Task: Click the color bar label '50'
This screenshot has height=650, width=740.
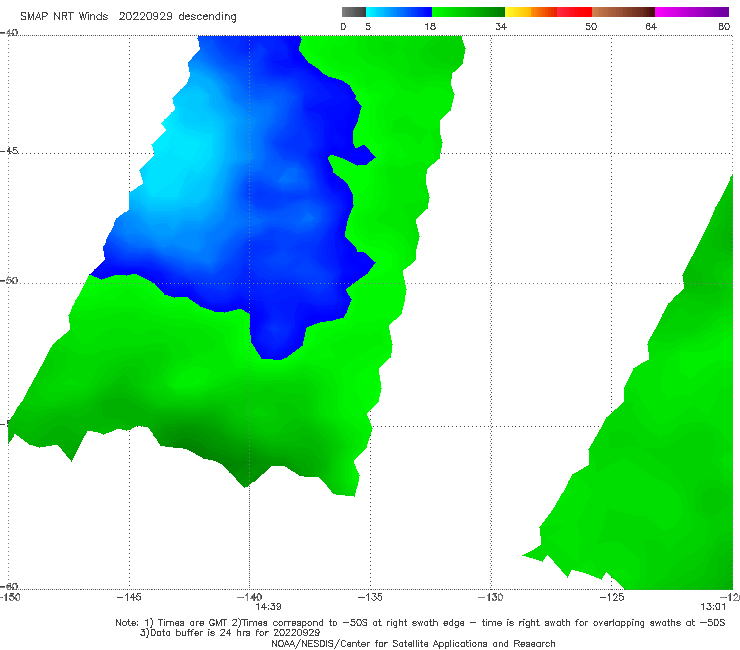Action: [591, 26]
